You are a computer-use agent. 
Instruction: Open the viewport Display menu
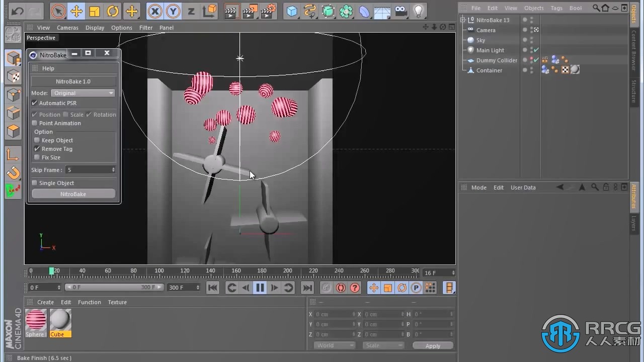[x=95, y=28]
